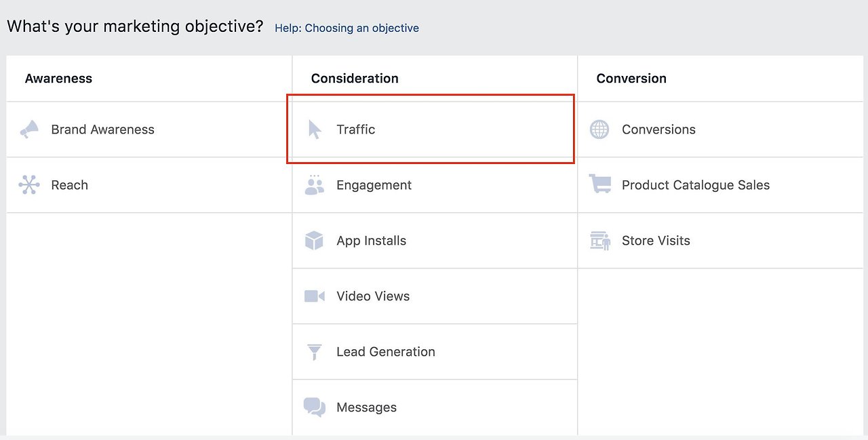868x440 pixels.
Task: Open the Help: Choosing an objective link
Action: point(347,28)
